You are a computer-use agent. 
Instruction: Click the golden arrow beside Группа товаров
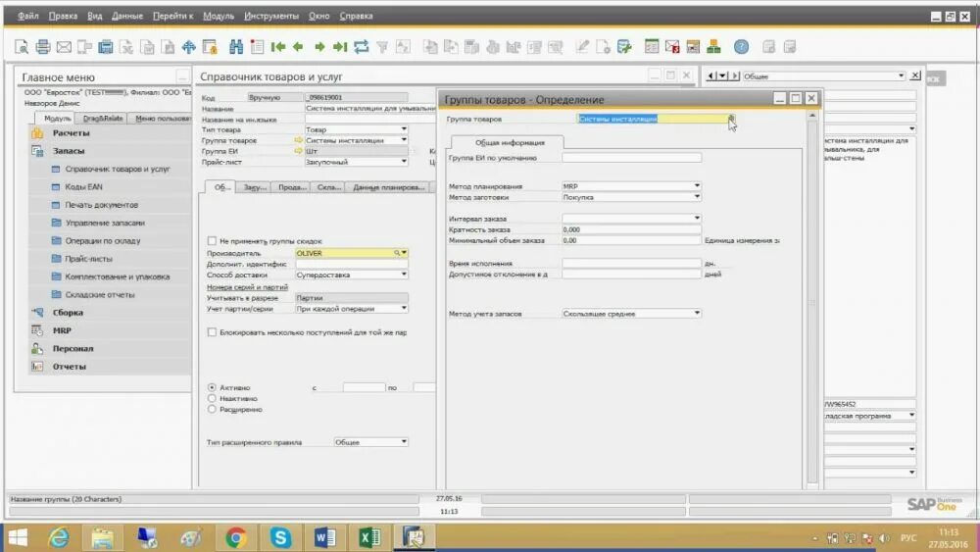click(x=299, y=140)
